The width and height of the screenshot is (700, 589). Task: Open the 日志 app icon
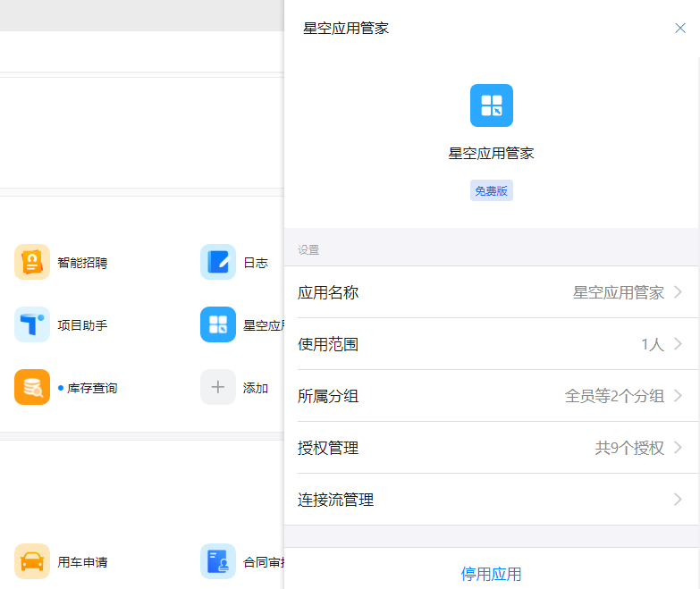(x=218, y=263)
